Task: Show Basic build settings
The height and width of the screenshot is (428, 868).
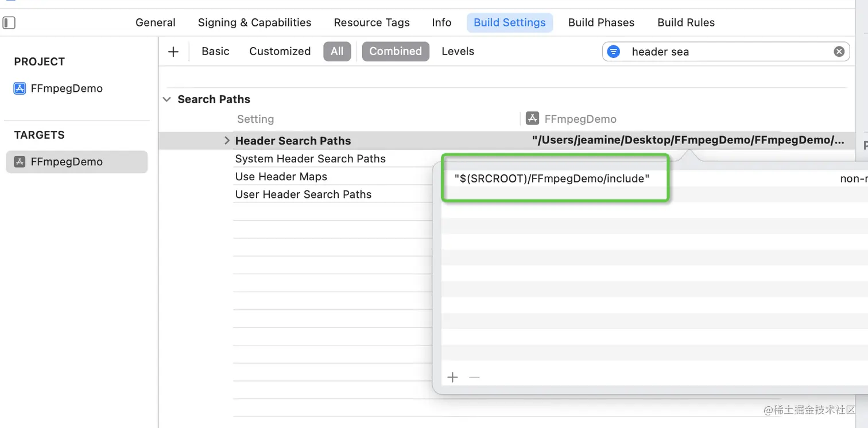Action: (x=215, y=52)
